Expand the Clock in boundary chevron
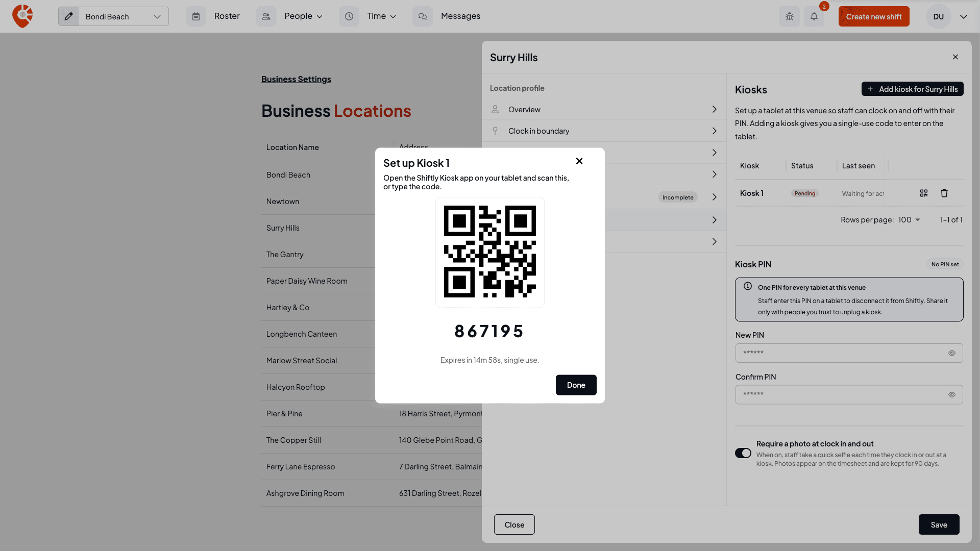This screenshot has width=980, height=551. [x=715, y=131]
